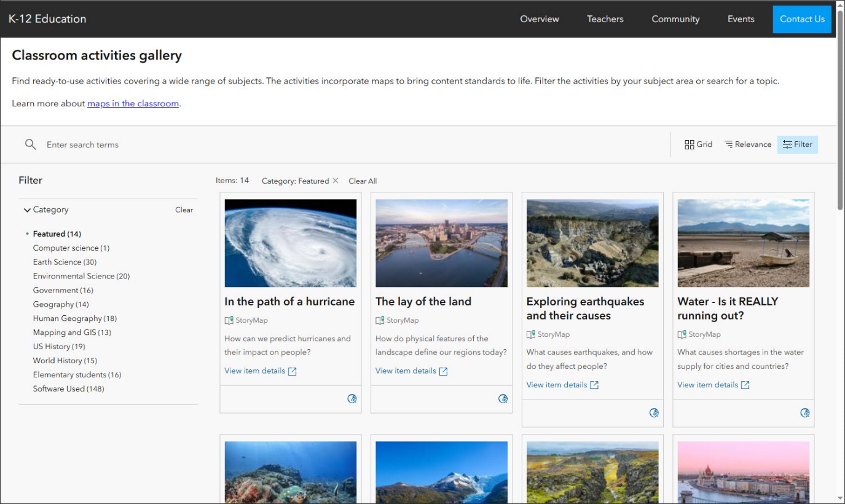This screenshot has height=504, width=845.
Task: Click the globe icon on 'The lay of the land' card
Action: (x=503, y=398)
